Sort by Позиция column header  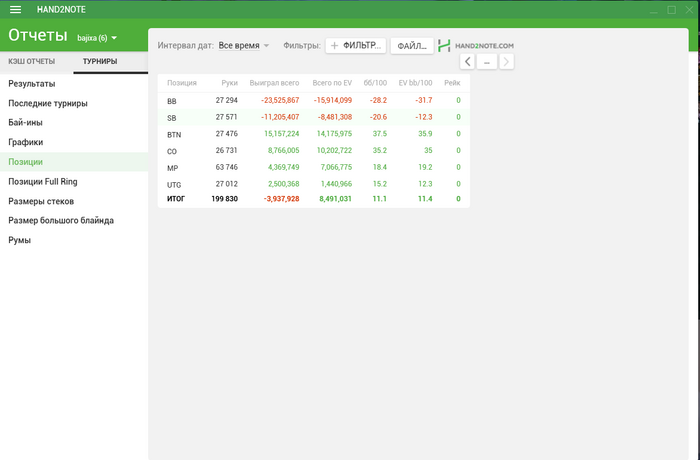coord(182,83)
